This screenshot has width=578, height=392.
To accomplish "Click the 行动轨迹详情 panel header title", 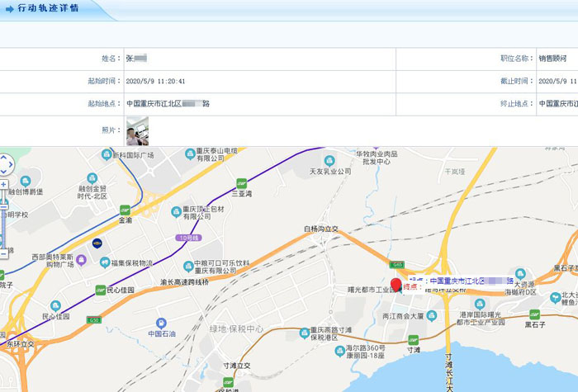I will [48, 8].
